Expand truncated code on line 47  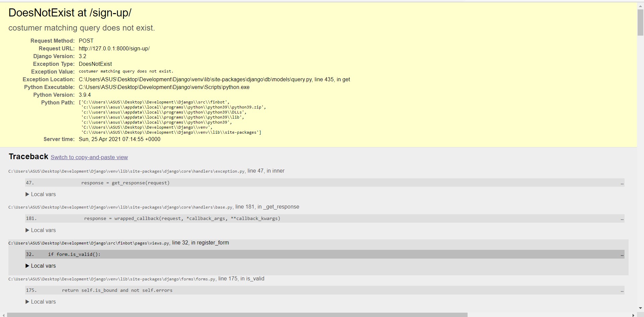pos(621,183)
